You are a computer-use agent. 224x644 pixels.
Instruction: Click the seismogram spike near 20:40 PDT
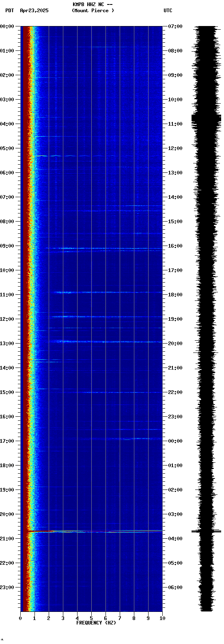tap(206, 531)
